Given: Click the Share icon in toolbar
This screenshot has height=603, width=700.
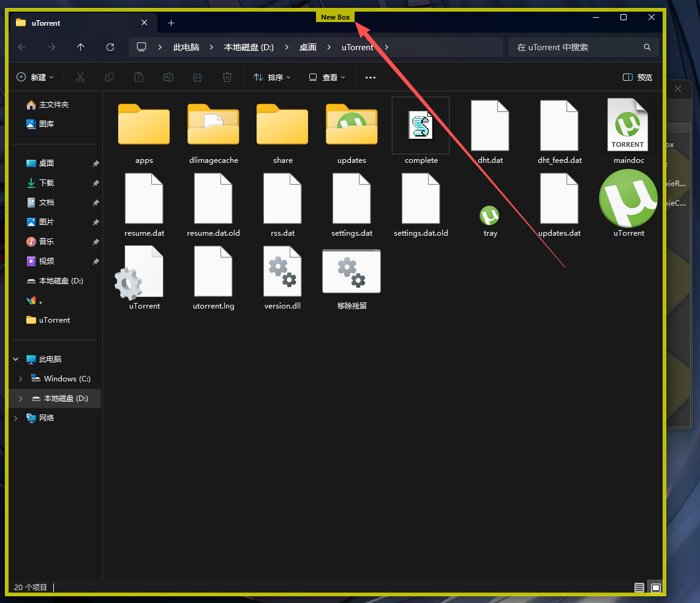Looking at the screenshot, I should [x=198, y=77].
